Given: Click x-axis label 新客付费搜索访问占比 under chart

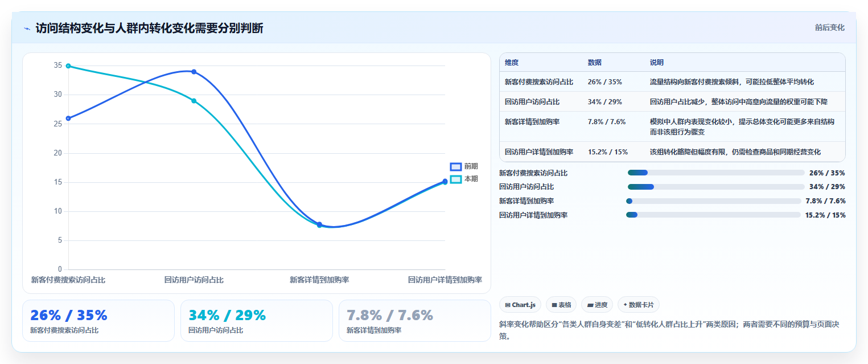Looking at the screenshot, I should coord(68,280).
